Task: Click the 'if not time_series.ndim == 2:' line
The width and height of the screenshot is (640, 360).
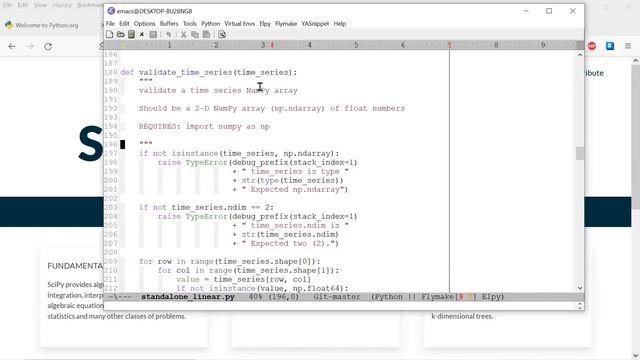Action: tap(207, 207)
